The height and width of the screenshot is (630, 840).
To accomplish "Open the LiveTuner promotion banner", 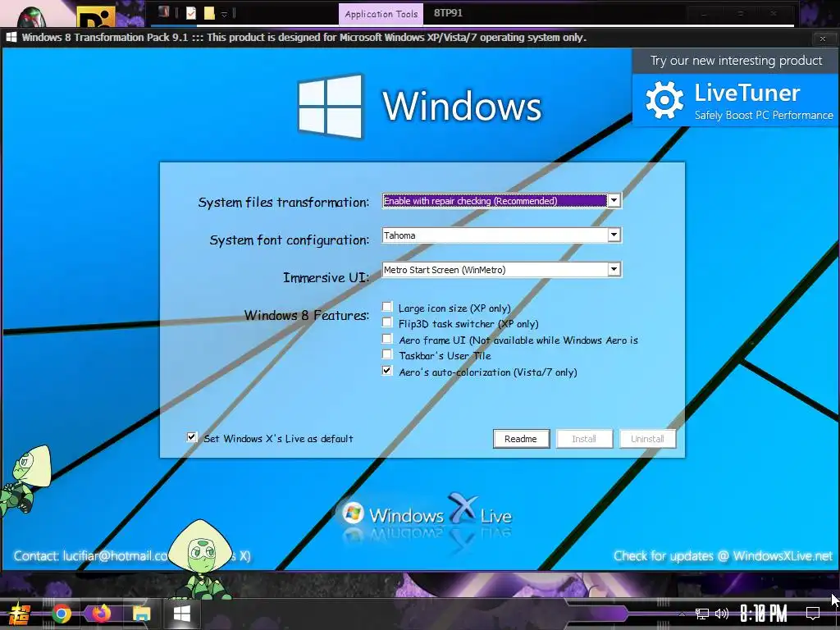I will pyautogui.click(x=735, y=100).
